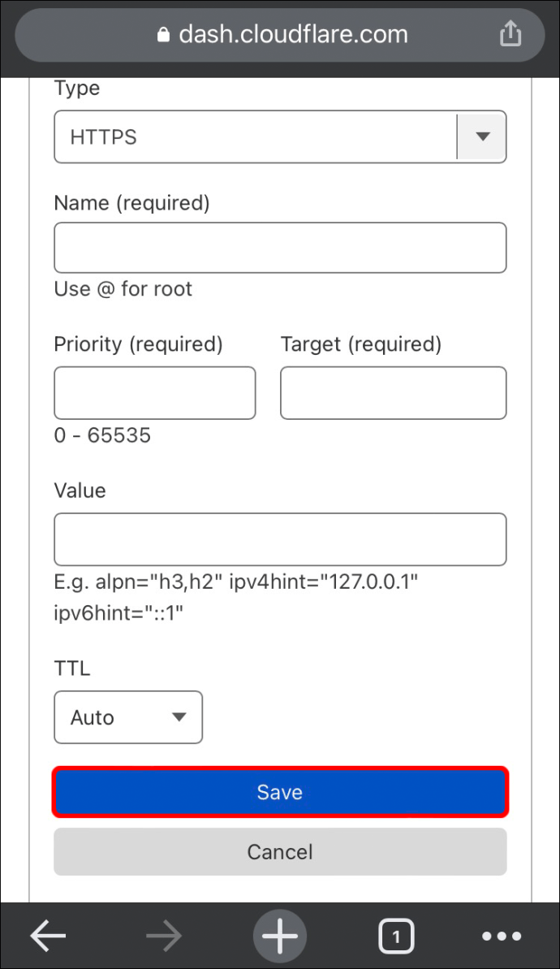Screen dimensions: 560x969
Task: Tap the padlock icon in the address bar
Action: point(162,34)
